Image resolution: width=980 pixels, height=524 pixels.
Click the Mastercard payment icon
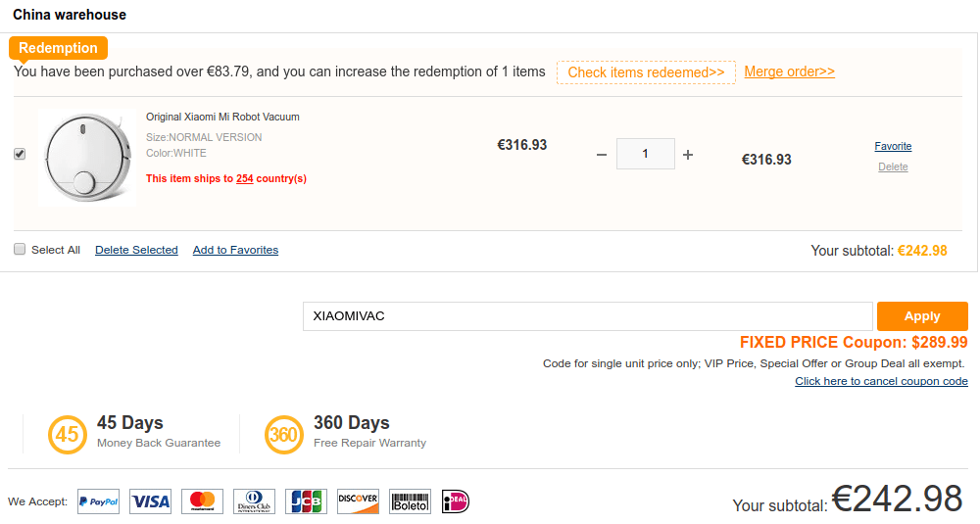[203, 501]
